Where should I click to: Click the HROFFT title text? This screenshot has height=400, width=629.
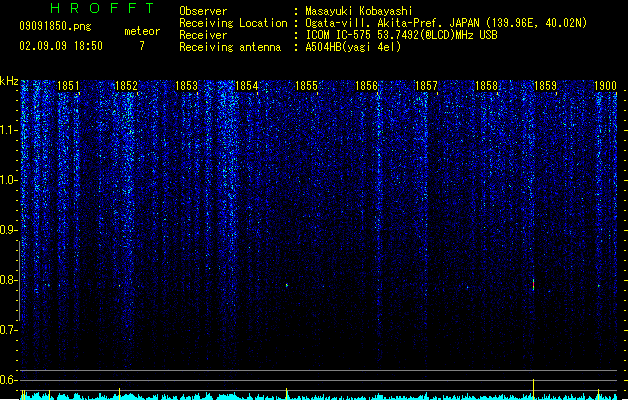102,8
